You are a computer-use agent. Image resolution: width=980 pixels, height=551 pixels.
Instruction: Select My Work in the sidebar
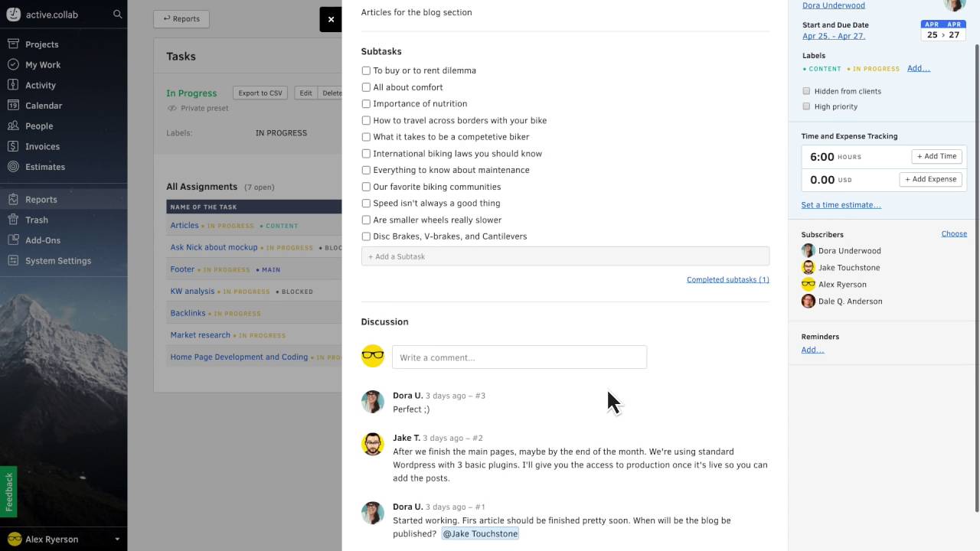pyautogui.click(x=43, y=65)
